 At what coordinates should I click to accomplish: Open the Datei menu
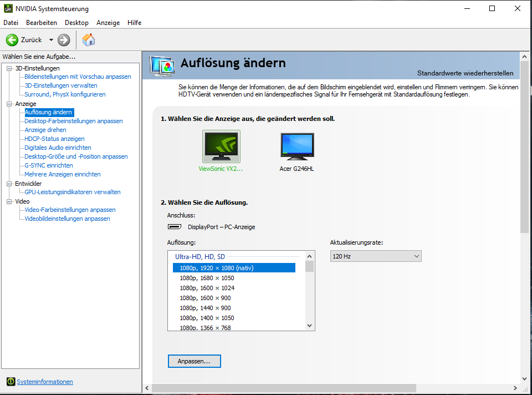(11, 23)
